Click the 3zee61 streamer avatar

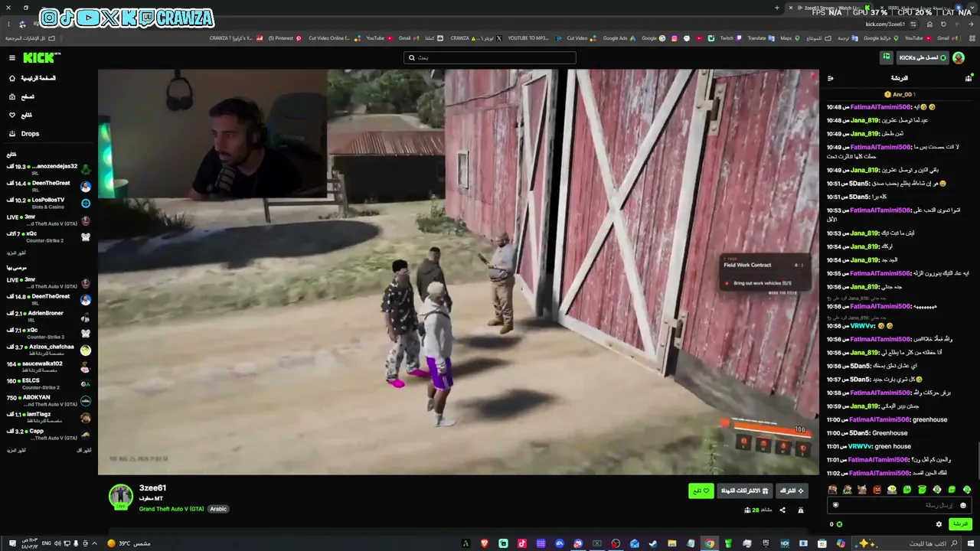(120, 496)
